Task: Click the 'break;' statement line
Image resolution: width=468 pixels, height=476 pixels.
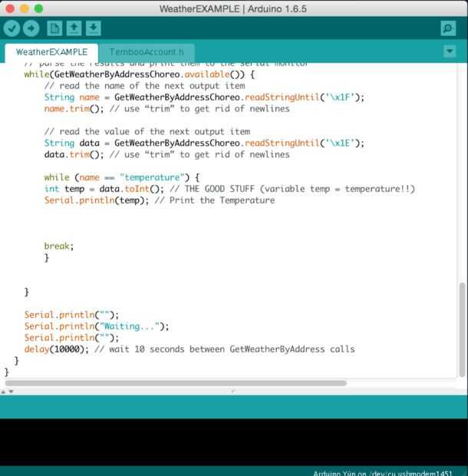Action: pos(59,246)
